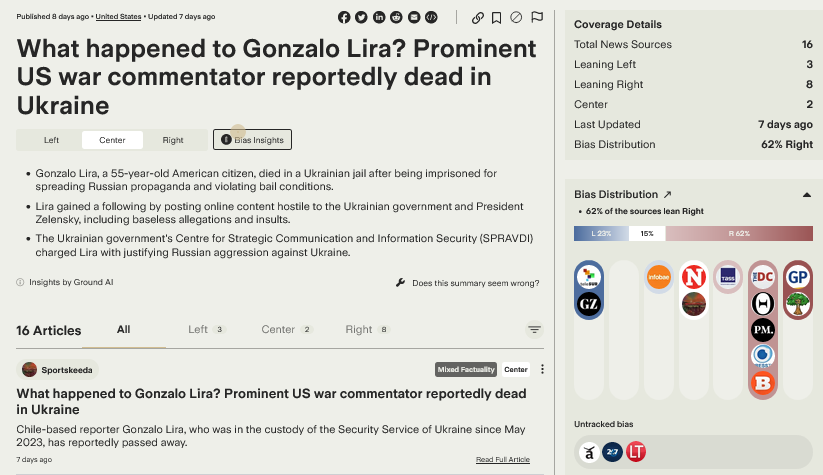The width and height of the screenshot is (823, 475).
Task: Click the teleSUR source logo
Action: pyautogui.click(x=589, y=277)
